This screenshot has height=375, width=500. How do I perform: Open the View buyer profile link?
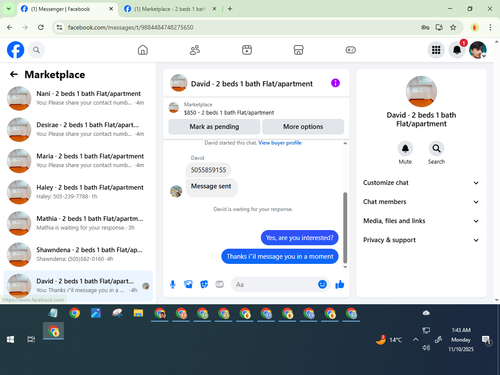click(280, 143)
